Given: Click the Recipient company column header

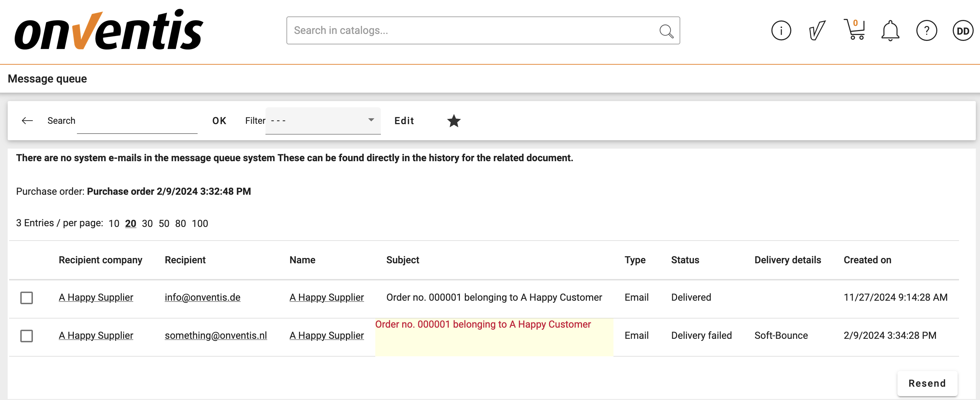Looking at the screenshot, I should pos(100,260).
